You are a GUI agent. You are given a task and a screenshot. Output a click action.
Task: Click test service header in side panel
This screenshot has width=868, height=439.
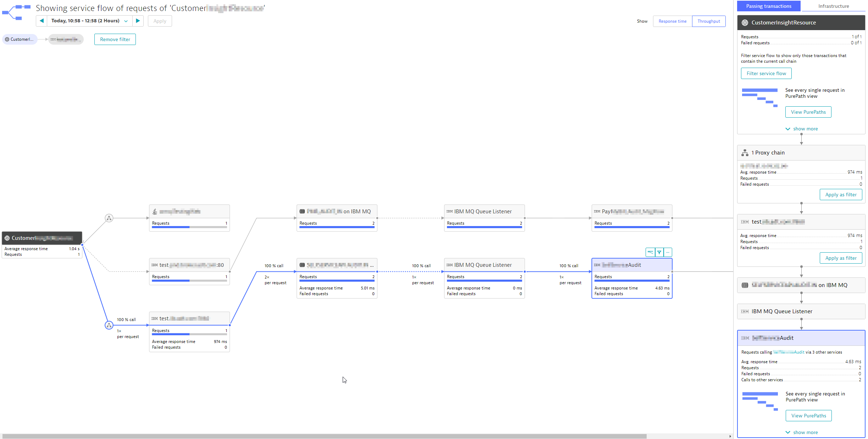(x=801, y=222)
